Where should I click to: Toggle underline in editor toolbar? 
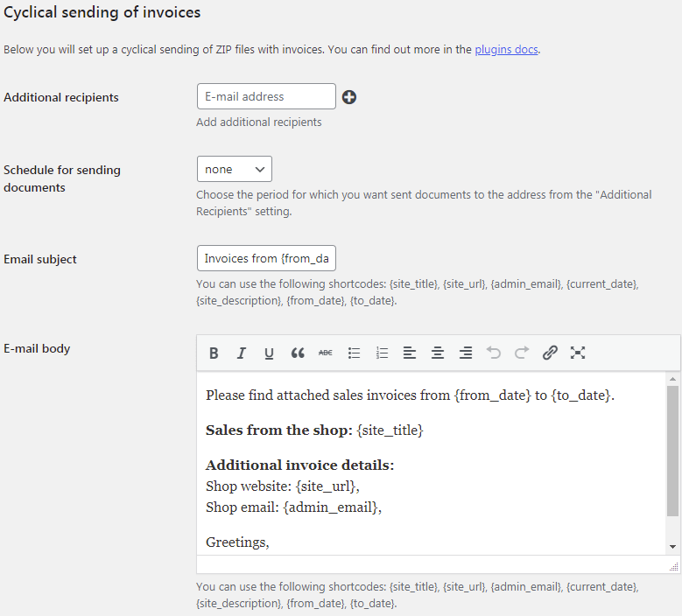tap(270, 353)
